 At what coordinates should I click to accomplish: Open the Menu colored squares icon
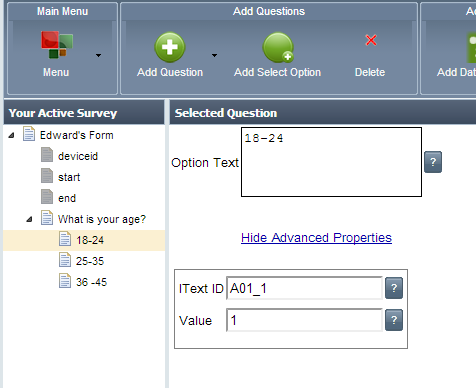57,45
